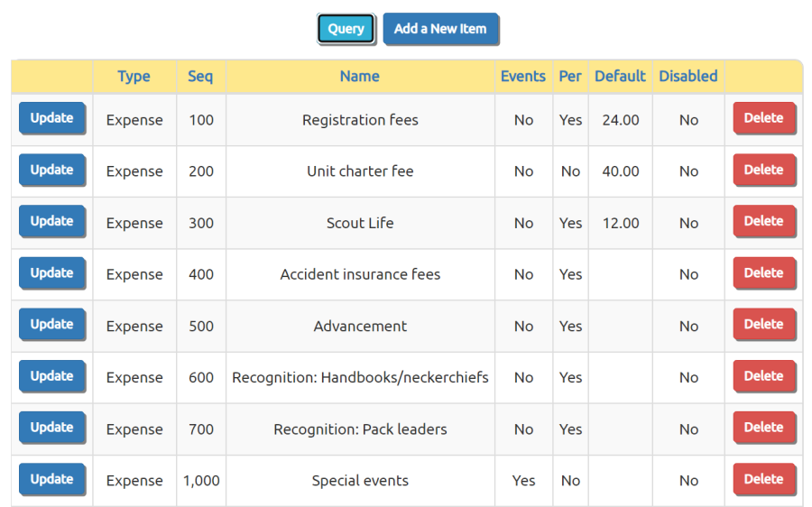812x507 pixels.
Task: Select the Seq column header
Action: (x=200, y=77)
